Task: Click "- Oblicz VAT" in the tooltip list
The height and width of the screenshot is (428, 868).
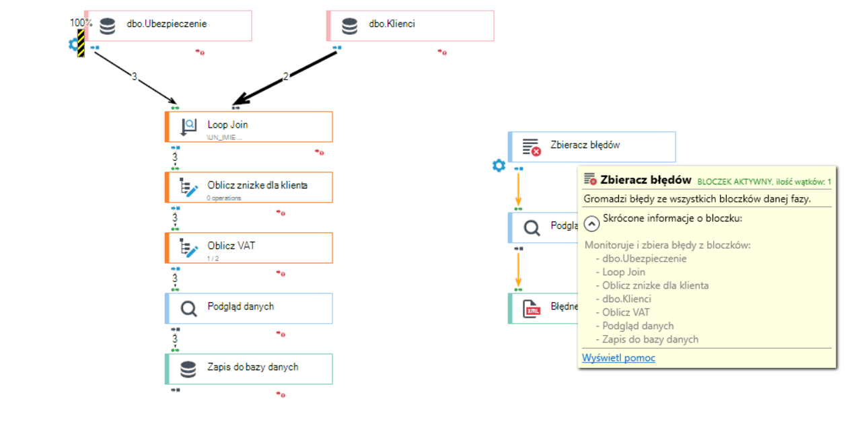Action: pyautogui.click(x=622, y=312)
